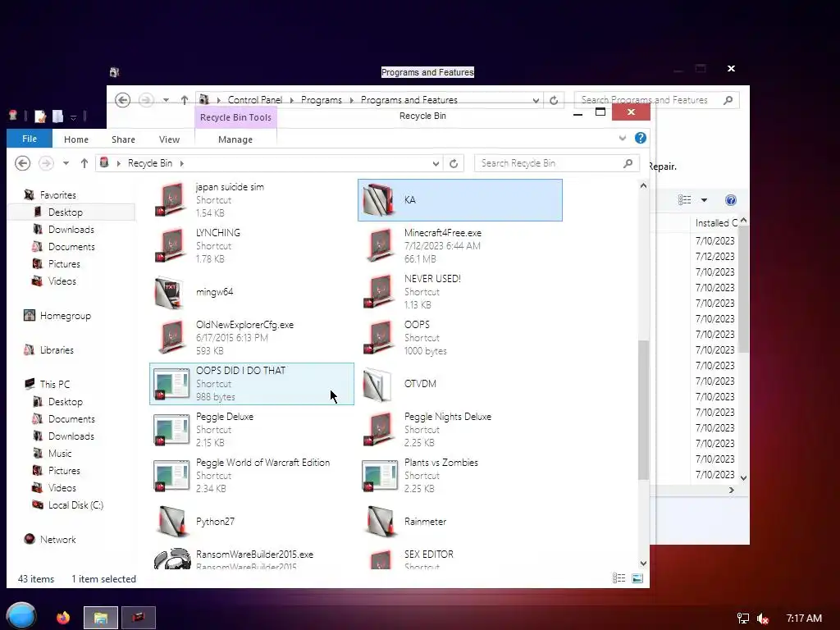
Task: Select the Minecraft4Free.exe file icon
Action: 380,246
